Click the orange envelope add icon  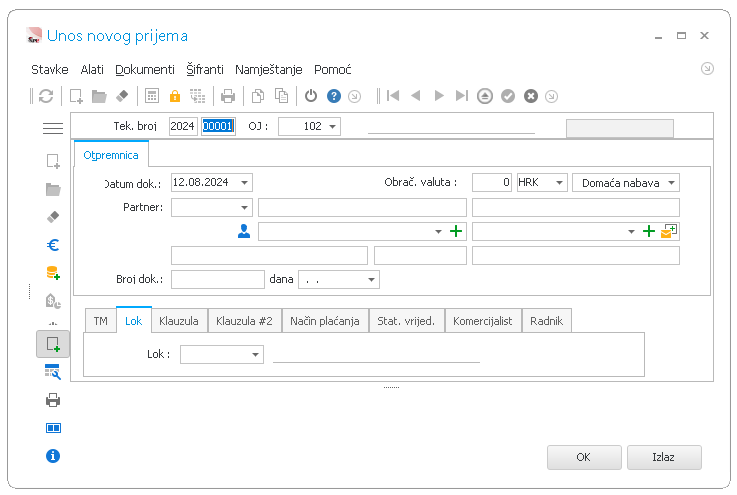668,231
